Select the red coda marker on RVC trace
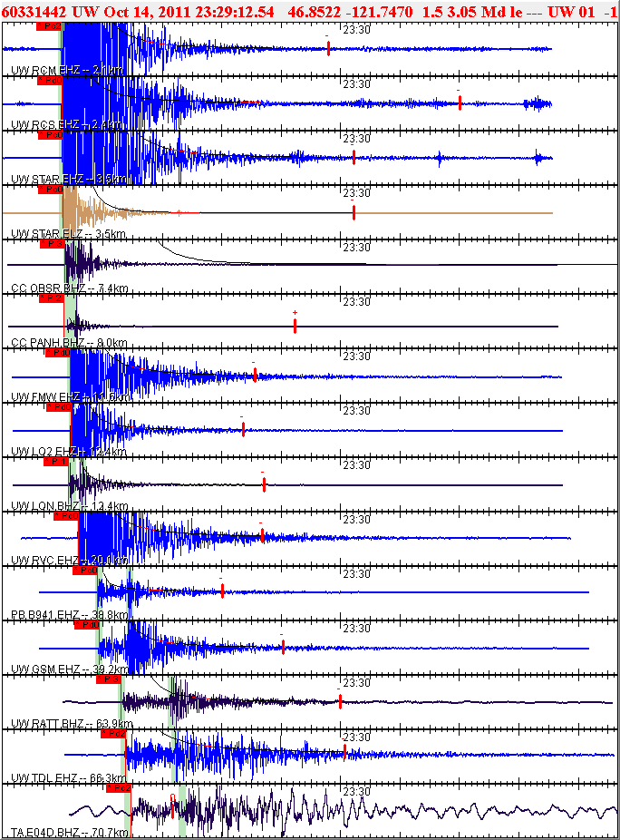 click(x=262, y=536)
